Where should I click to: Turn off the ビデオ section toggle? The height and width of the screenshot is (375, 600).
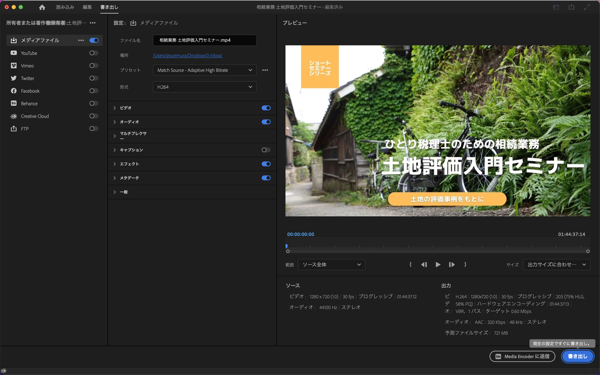tap(266, 108)
